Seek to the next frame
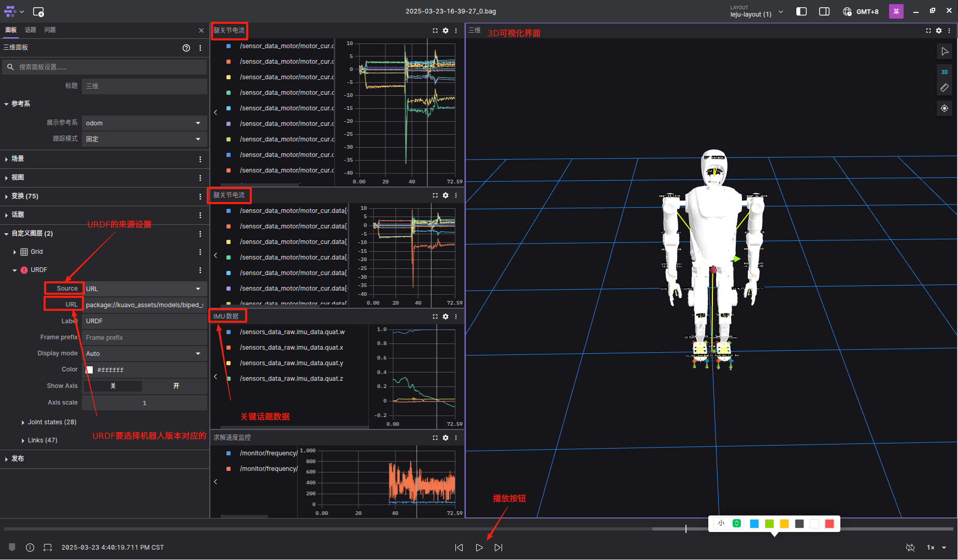The image size is (958, 560). 498,548
